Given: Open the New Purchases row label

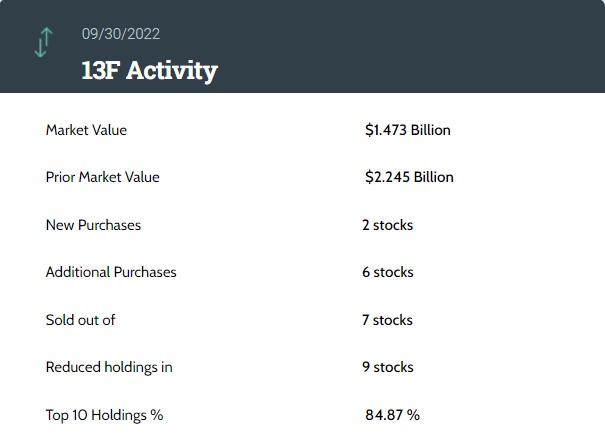Looking at the screenshot, I should [93, 225].
